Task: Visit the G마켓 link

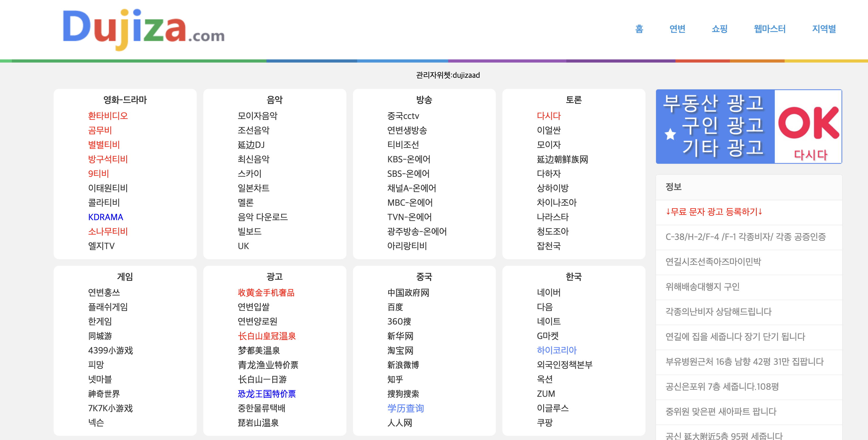Action: (x=548, y=336)
